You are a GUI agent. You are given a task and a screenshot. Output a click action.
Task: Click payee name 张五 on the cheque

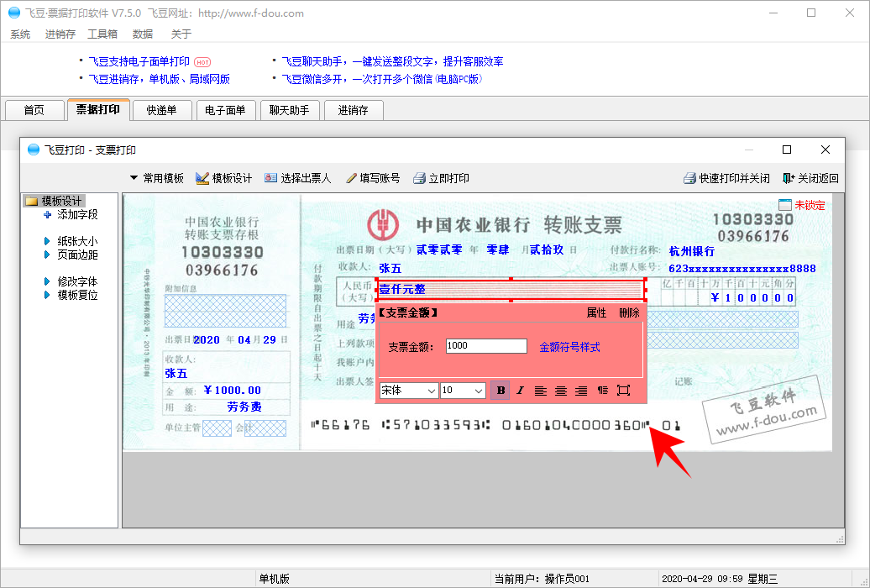(390, 268)
